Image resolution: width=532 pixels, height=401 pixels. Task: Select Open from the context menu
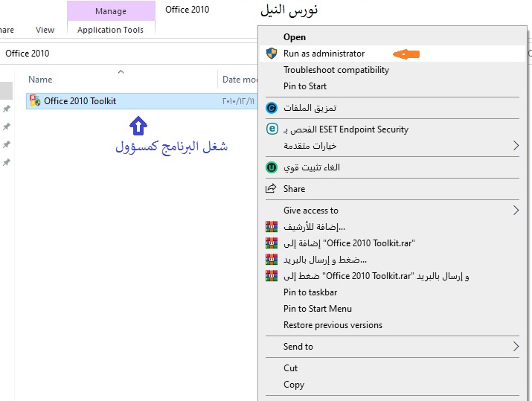tap(295, 36)
